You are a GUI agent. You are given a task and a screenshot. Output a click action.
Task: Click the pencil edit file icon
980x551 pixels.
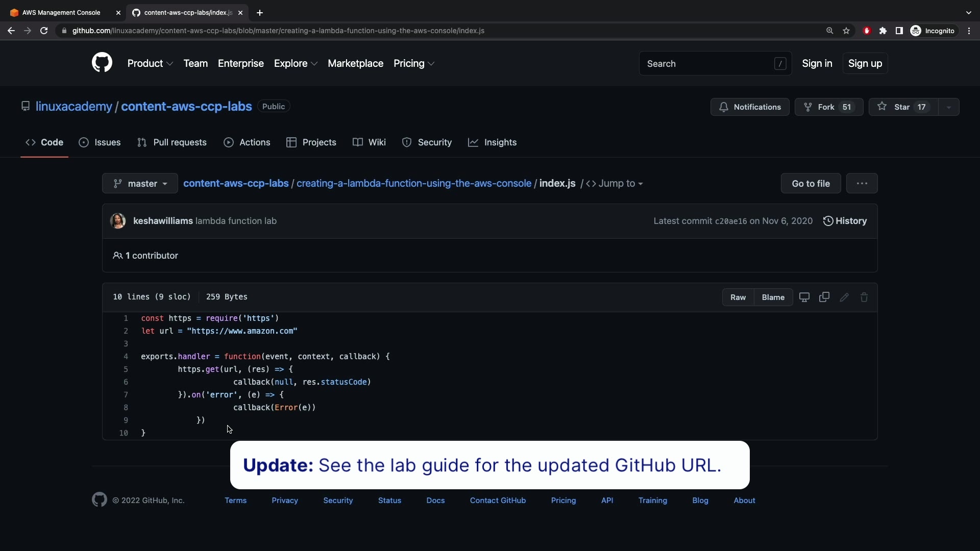(844, 297)
